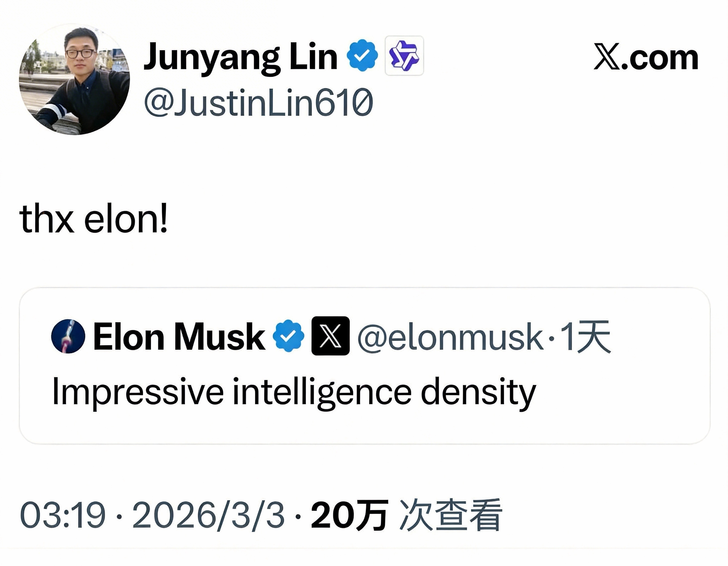
Task: Click Elon Musk's small rocket avatar
Action: [x=68, y=336]
